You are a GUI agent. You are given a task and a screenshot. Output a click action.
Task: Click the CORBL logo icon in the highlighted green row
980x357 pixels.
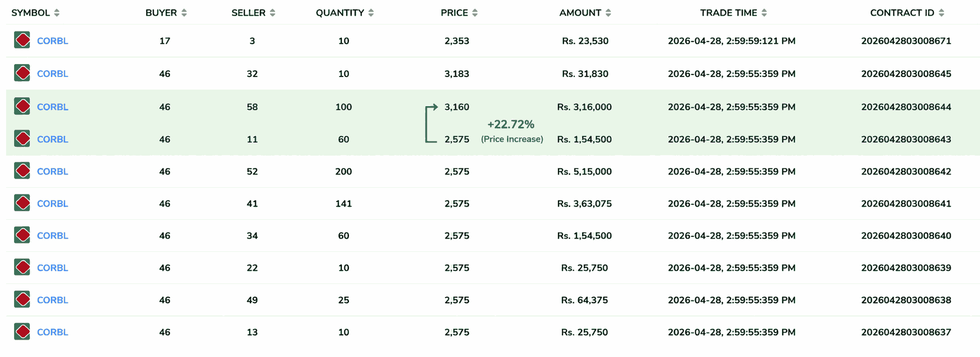[x=22, y=107]
